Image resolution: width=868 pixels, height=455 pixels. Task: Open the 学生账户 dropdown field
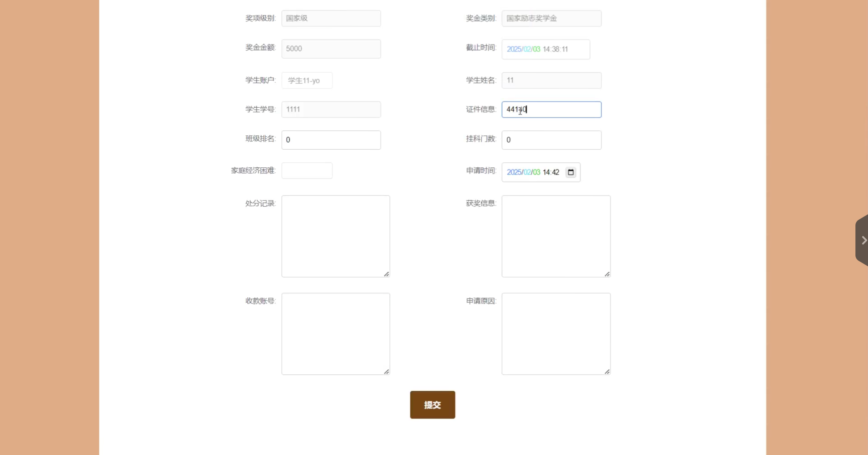tap(307, 81)
